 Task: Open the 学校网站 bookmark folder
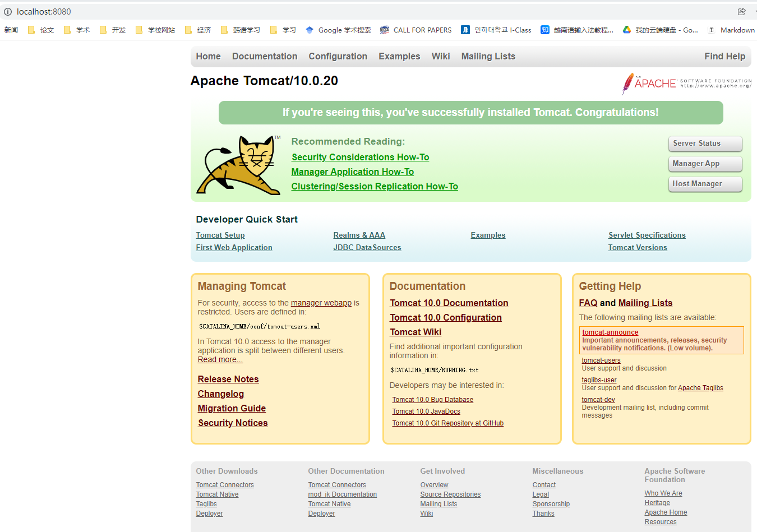tap(155, 30)
